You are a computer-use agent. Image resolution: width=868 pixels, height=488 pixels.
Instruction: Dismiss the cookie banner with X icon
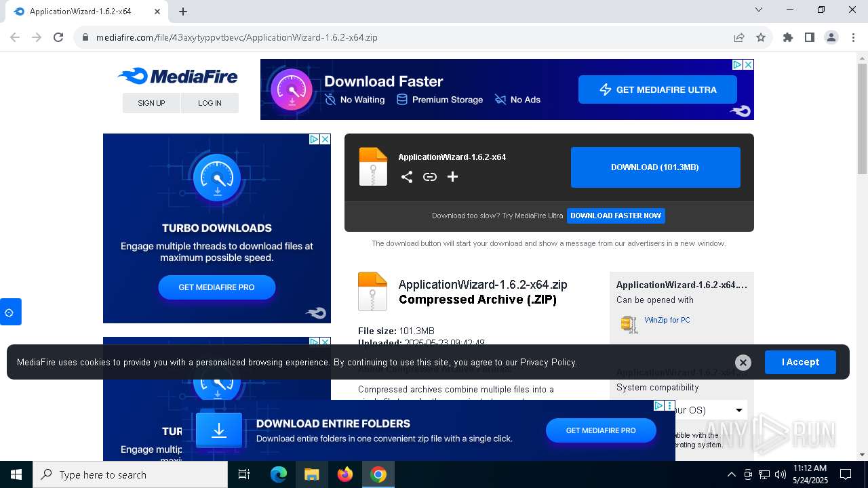tap(743, 363)
